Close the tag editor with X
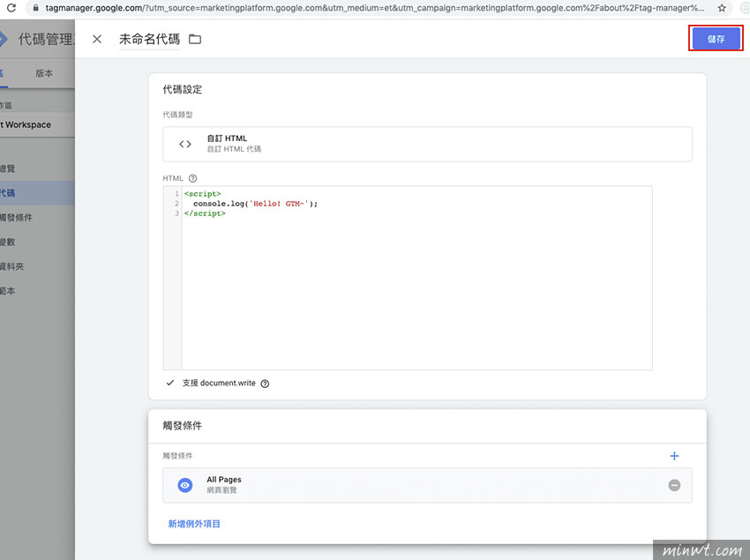This screenshot has width=750, height=560. (x=97, y=39)
